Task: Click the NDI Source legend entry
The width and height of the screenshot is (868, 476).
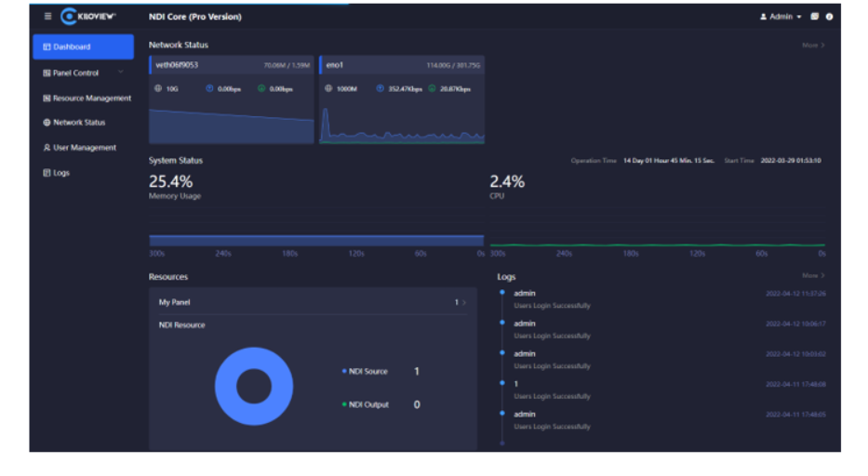Action: [366, 371]
